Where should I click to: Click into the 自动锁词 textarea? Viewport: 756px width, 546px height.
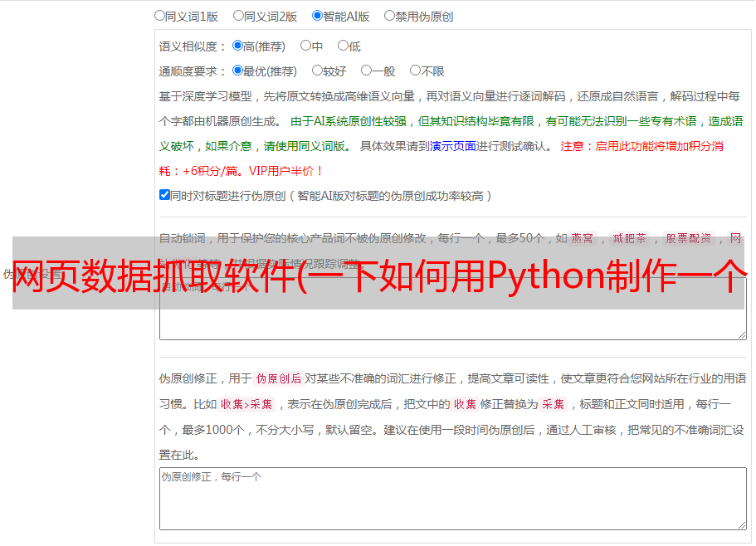pyautogui.click(x=453, y=309)
